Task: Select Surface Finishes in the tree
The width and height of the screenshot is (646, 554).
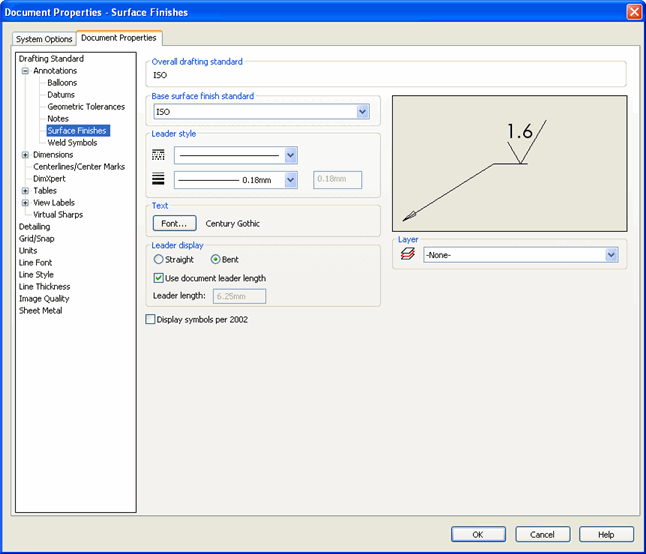Action: [x=78, y=131]
